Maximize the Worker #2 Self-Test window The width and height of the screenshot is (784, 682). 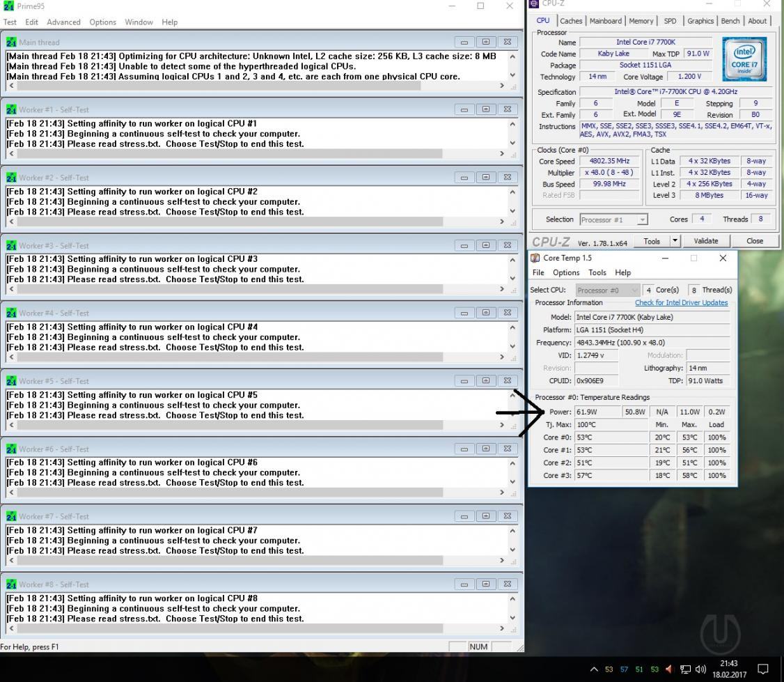click(485, 177)
